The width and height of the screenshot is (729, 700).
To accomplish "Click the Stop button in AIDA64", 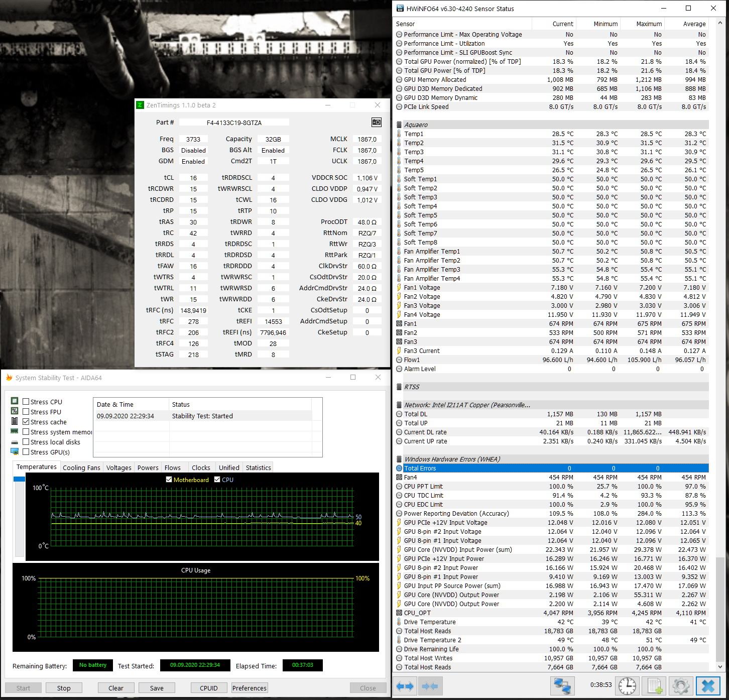I will pyautogui.click(x=64, y=688).
